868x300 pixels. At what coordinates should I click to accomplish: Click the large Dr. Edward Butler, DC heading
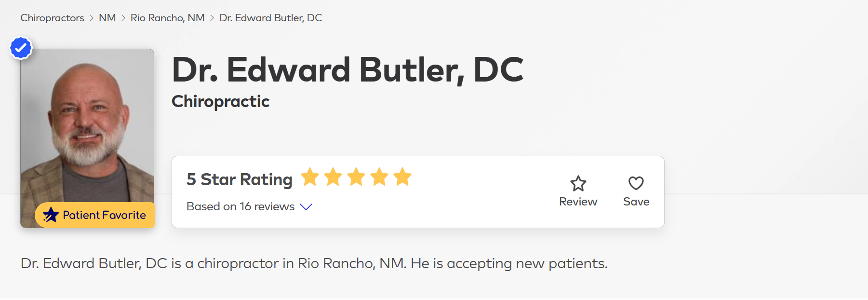pyautogui.click(x=347, y=70)
